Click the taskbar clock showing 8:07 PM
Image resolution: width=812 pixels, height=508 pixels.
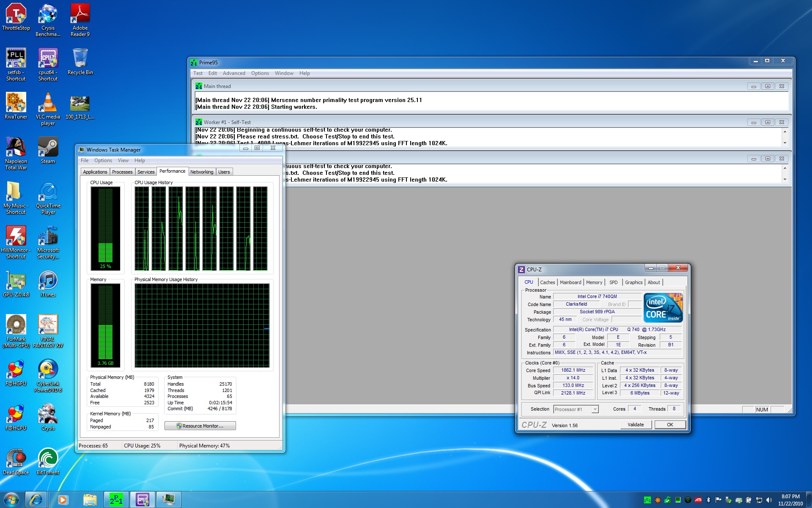click(x=790, y=500)
